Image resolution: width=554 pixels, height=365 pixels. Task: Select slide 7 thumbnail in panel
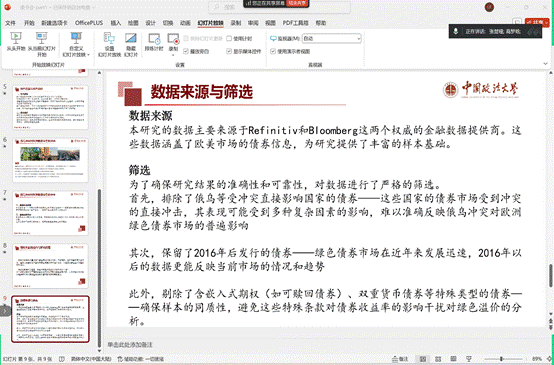pos(51,213)
